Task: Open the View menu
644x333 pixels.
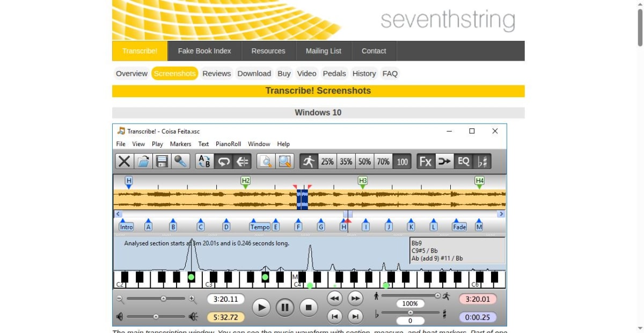Action: (138, 144)
